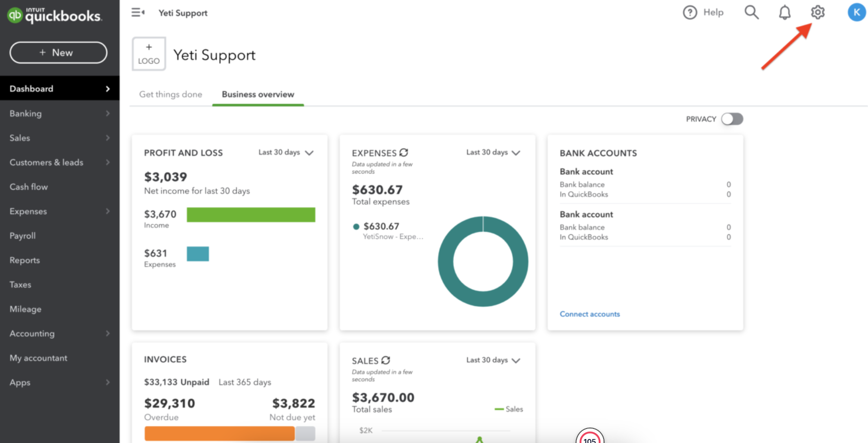Click the Expenses label in the sidebar
This screenshot has width=868, height=443.
28,211
